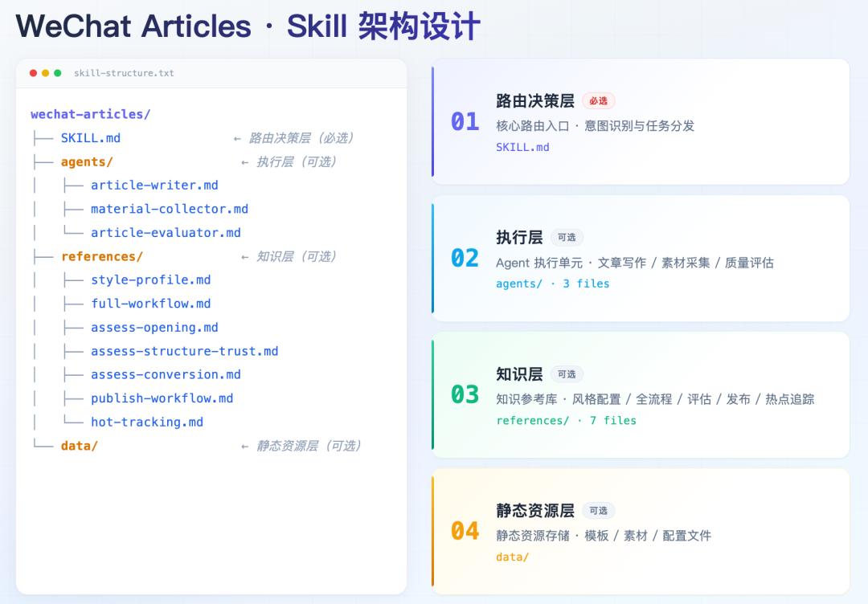Screen dimensions: 868x604
Task: Click the SKILL.md label in card 01
Action: (522, 147)
